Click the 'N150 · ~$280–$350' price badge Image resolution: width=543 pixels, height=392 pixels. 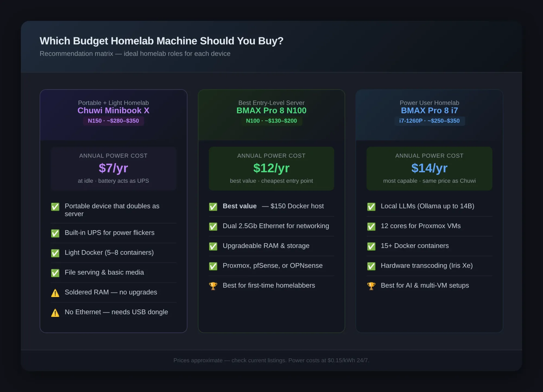113,121
